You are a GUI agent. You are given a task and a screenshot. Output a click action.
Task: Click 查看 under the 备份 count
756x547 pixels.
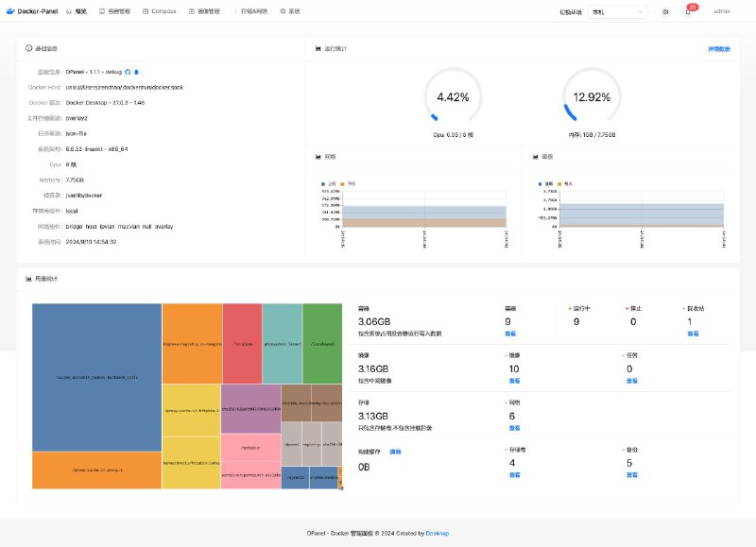click(x=629, y=475)
